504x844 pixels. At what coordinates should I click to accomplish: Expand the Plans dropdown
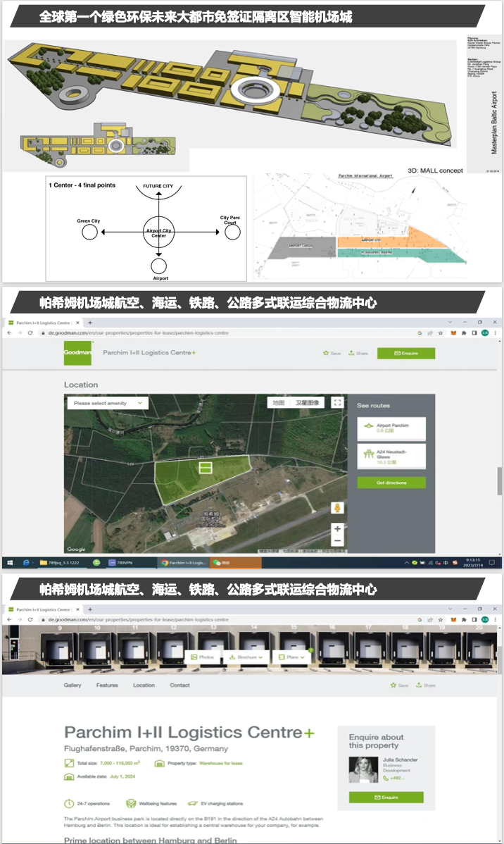pyautogui.click(x=292, y=657)
